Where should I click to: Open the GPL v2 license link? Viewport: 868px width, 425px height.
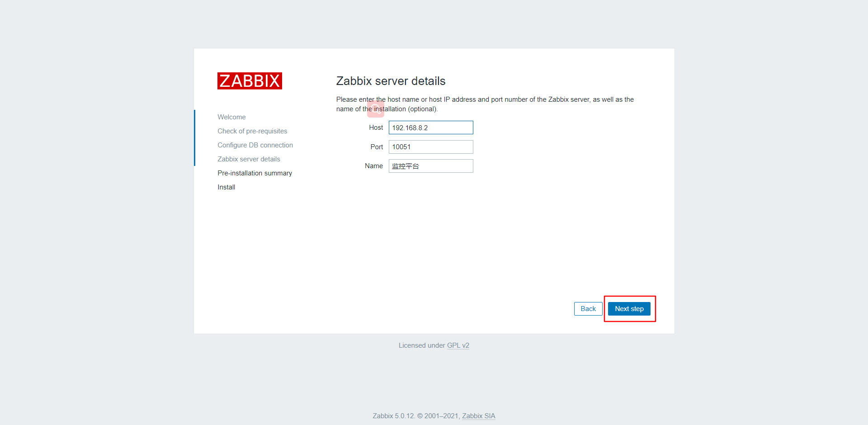coord(458,345)
